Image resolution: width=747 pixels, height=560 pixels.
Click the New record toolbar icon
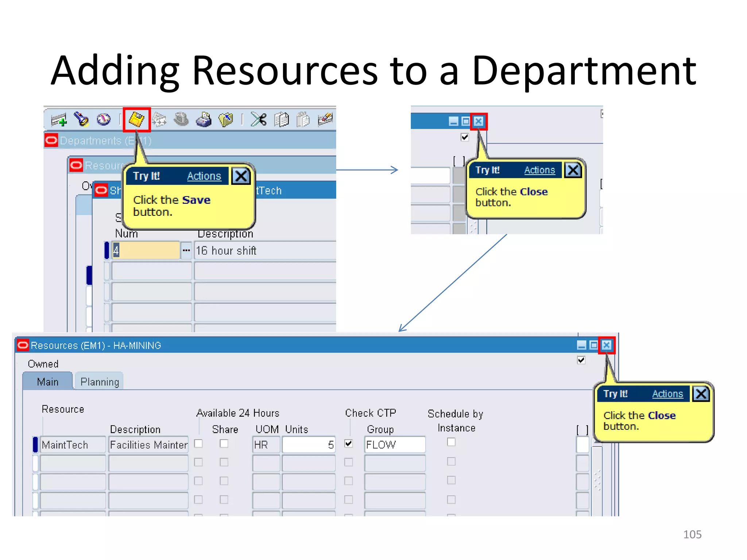point(59,120)
